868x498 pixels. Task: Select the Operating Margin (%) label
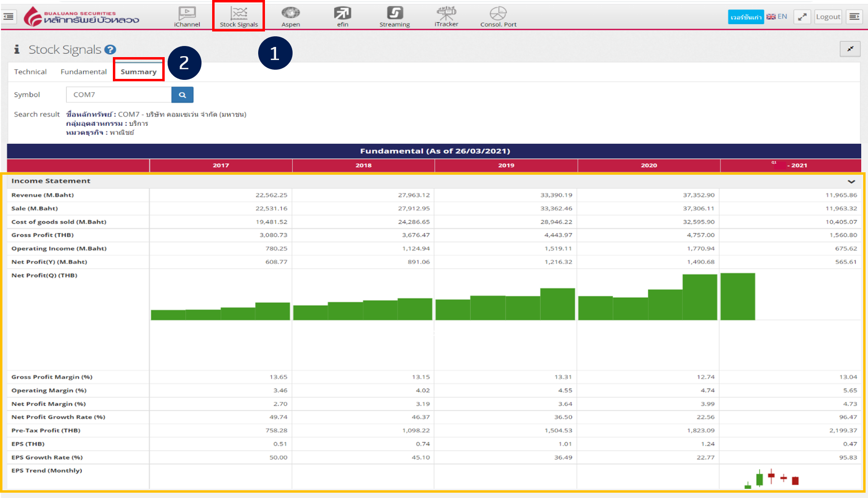[49, 391]
